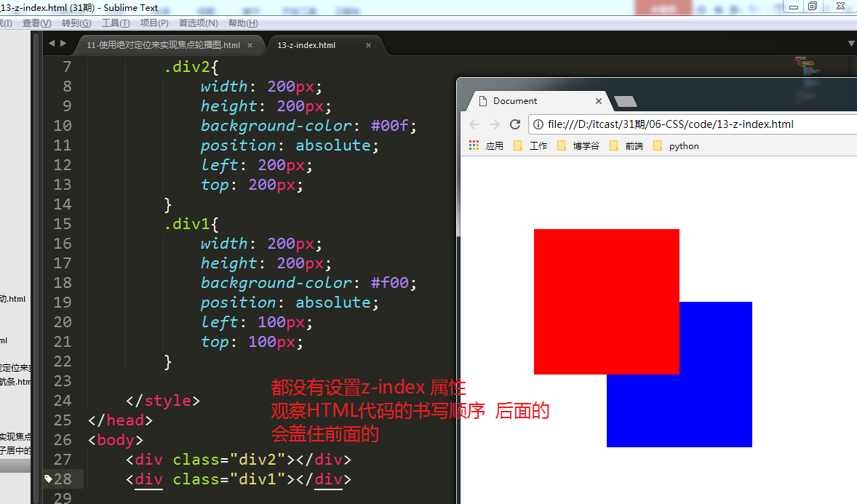Click the tab back arrow in Sublime Text

tap(52, 43)
